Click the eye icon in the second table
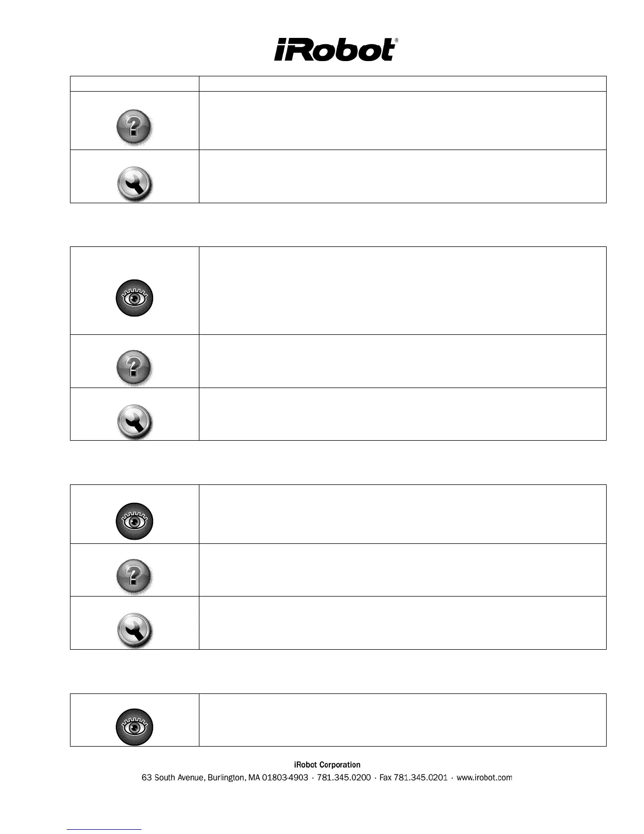The width and height of the screenshot is (644, 834). (134, 298)
